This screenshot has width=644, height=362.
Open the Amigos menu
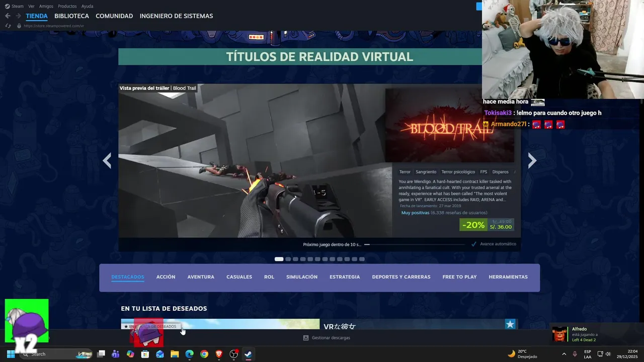46,6
